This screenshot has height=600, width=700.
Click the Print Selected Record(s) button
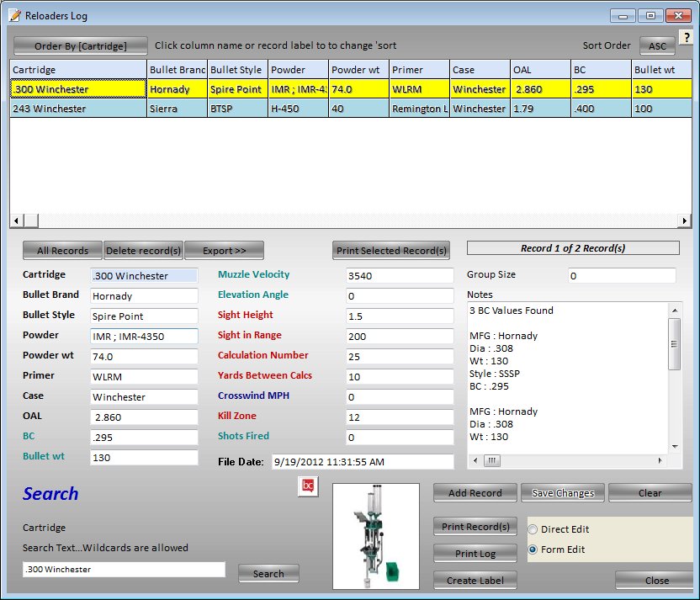click(x=390, y=251)
